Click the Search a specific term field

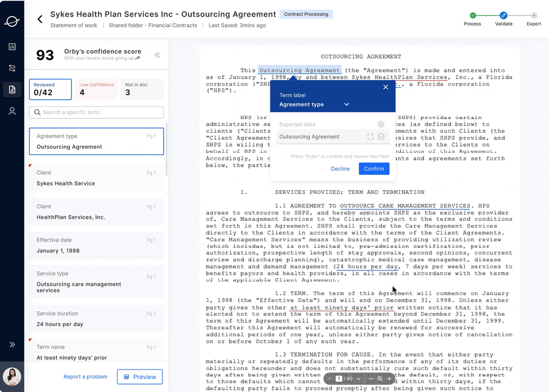(x=97, y=112)
